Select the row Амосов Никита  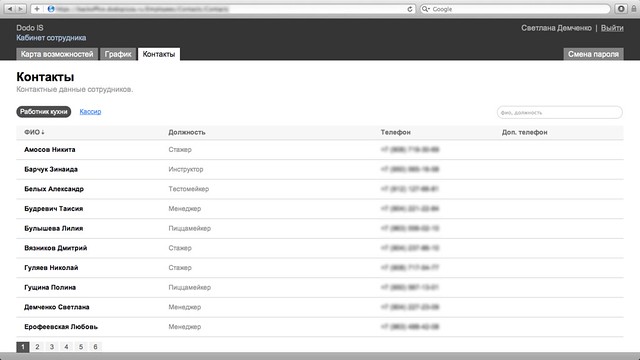(x=320, y=149)
